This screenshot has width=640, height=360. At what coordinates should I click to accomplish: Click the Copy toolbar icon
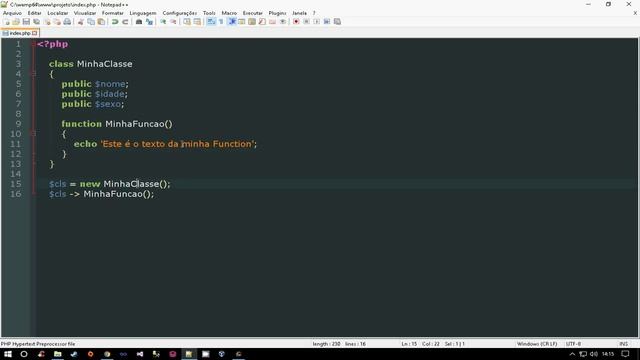coord(91,22)
